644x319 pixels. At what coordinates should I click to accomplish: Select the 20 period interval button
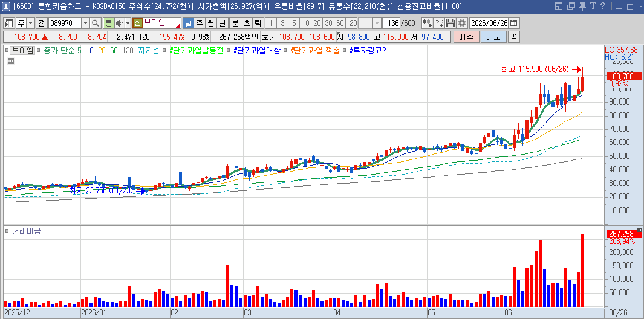(317, 23)
